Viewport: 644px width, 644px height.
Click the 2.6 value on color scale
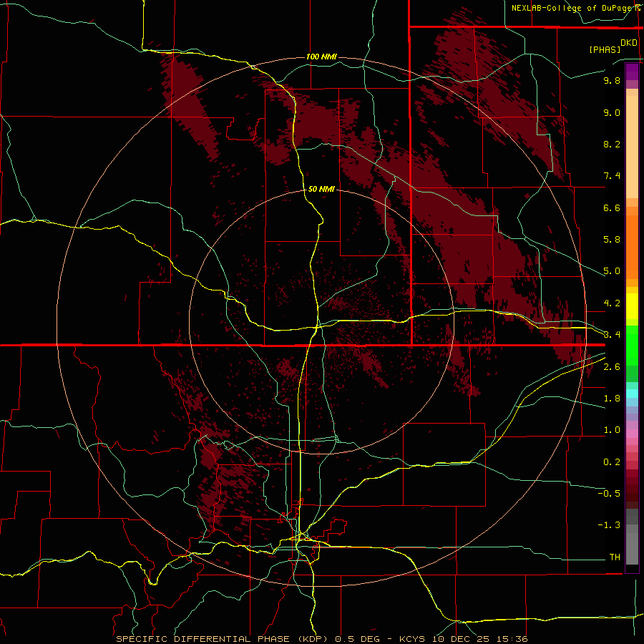(612, 367)
